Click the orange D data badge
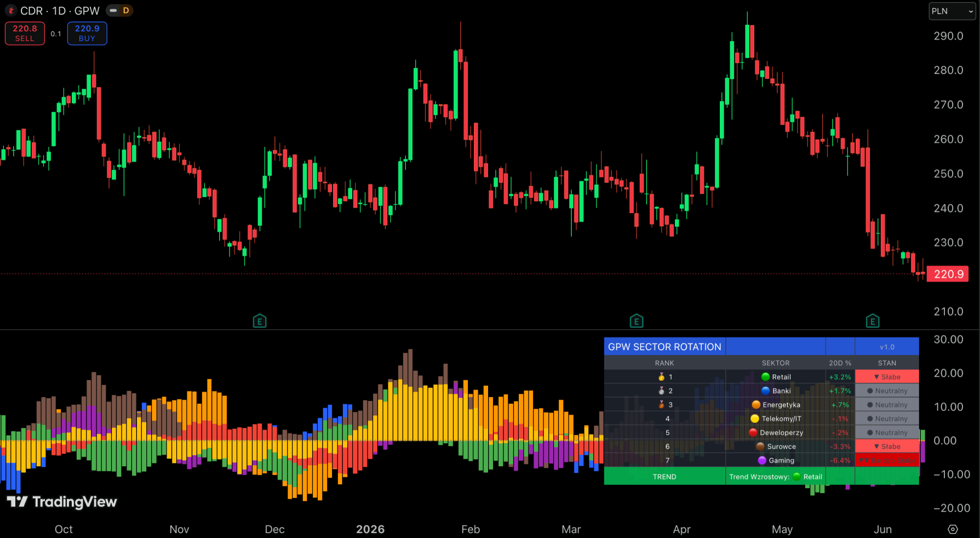The height and width of the screenshot is (538, 980). 126,10
